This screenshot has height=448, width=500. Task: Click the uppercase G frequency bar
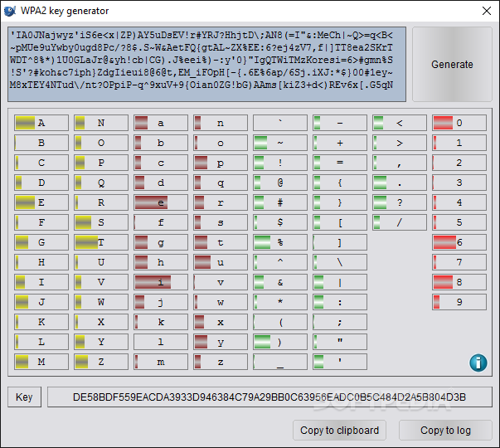41,242
